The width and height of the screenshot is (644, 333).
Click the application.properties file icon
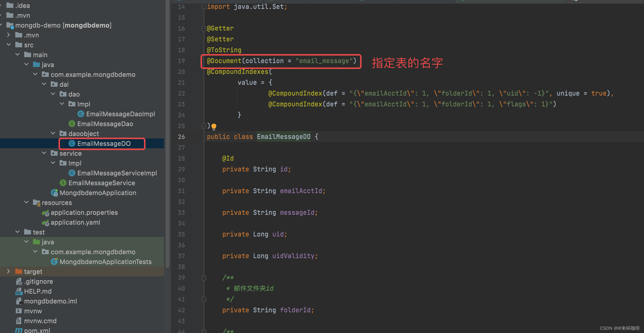pos(46,213)
